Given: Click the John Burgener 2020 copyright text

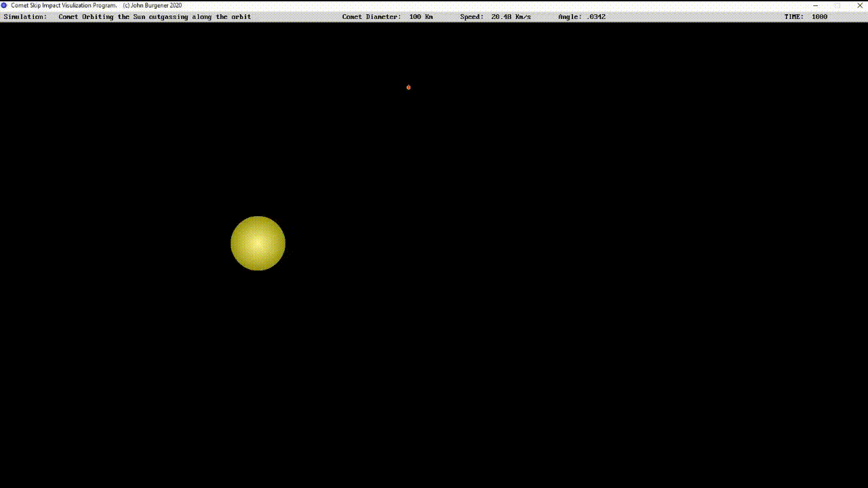Looking at the screenshot, I should 153,5.
